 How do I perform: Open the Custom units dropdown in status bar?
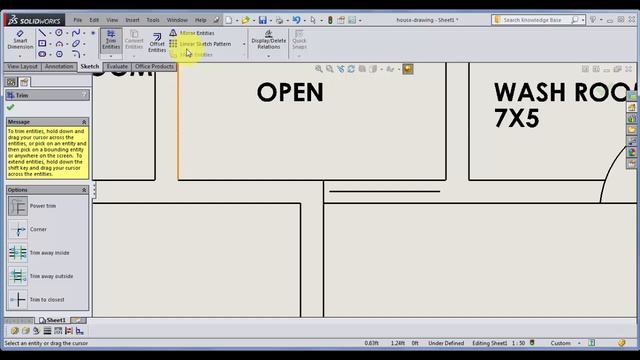pos(579,344)
